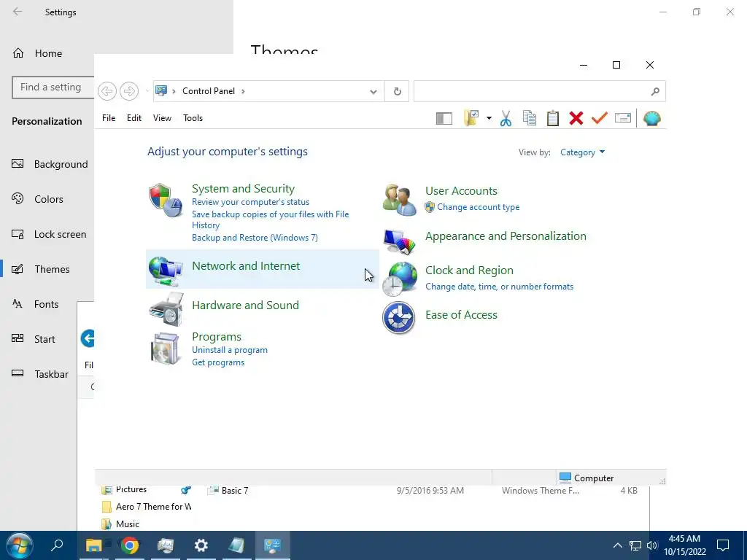Toggle the navigation pane layout icon
This screenshot has height=560, width=747.
[x=444, y=118]
